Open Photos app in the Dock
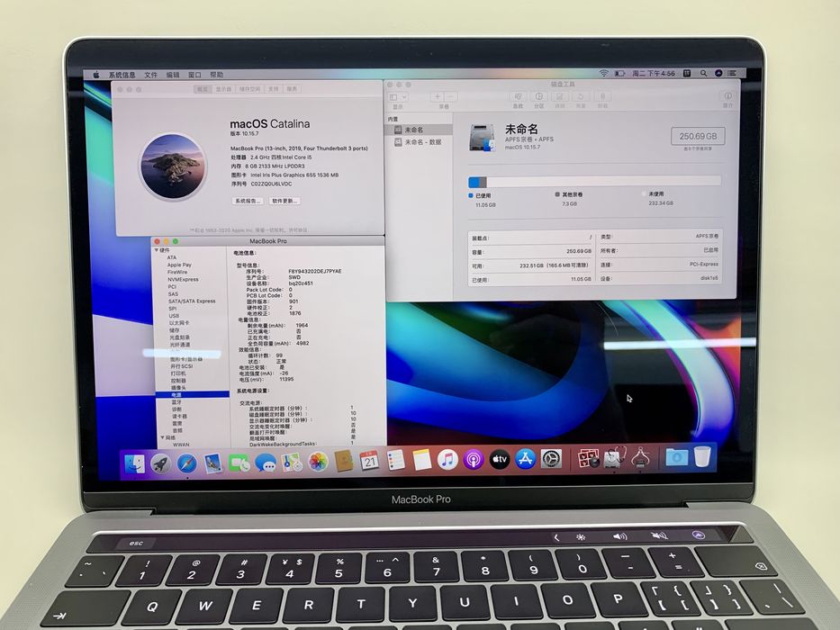 (x=318, y=462)
